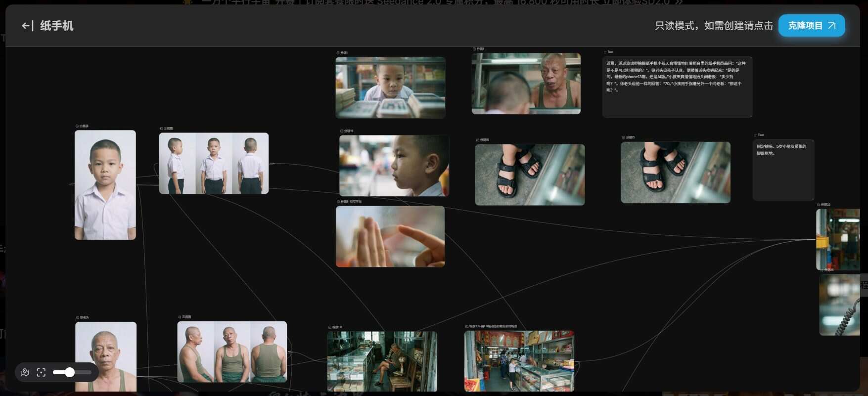Select the old man talking shot thumbnail
The image size is (868, 396).
526,84
